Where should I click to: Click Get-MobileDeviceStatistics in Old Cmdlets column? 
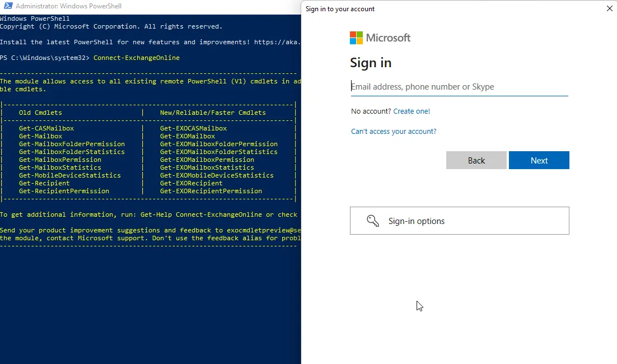coord(69,175)
